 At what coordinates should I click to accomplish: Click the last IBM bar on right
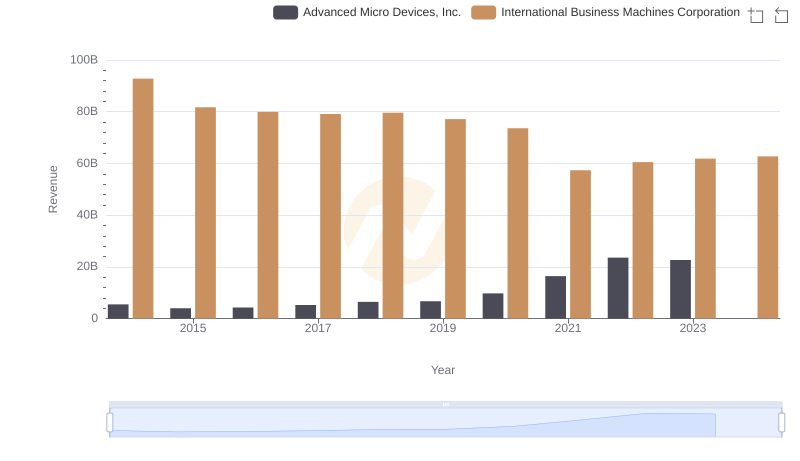tap(768, 237)
